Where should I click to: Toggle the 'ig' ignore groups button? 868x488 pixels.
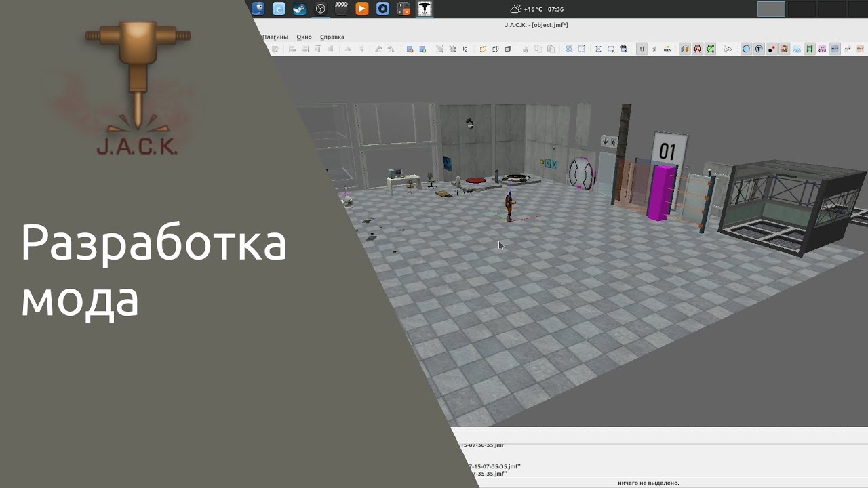point(465,49)
